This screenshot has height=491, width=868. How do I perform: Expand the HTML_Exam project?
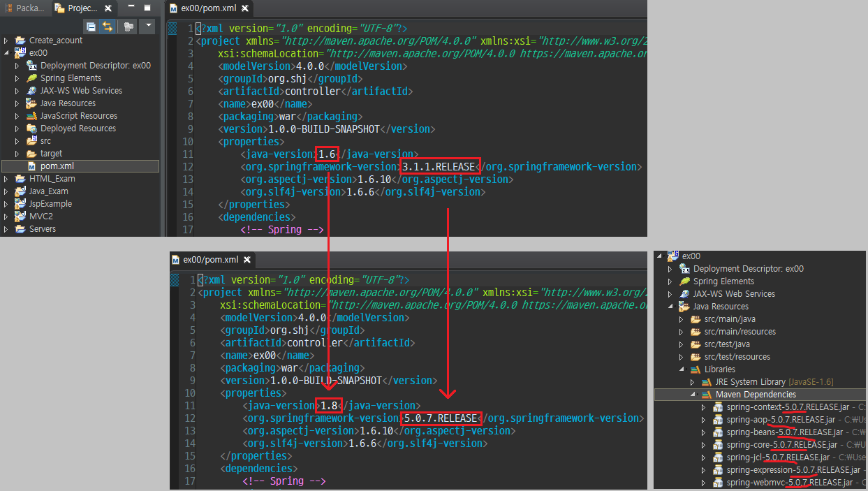(6, 179)
